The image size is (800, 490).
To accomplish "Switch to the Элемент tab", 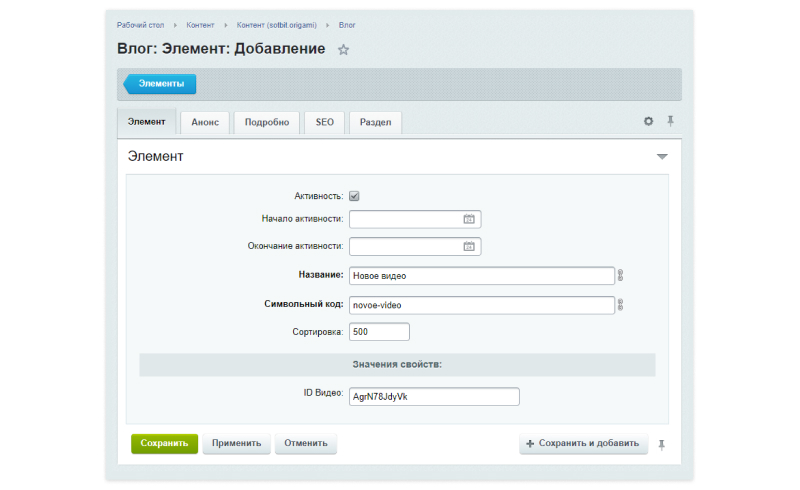I will (146, 121).
